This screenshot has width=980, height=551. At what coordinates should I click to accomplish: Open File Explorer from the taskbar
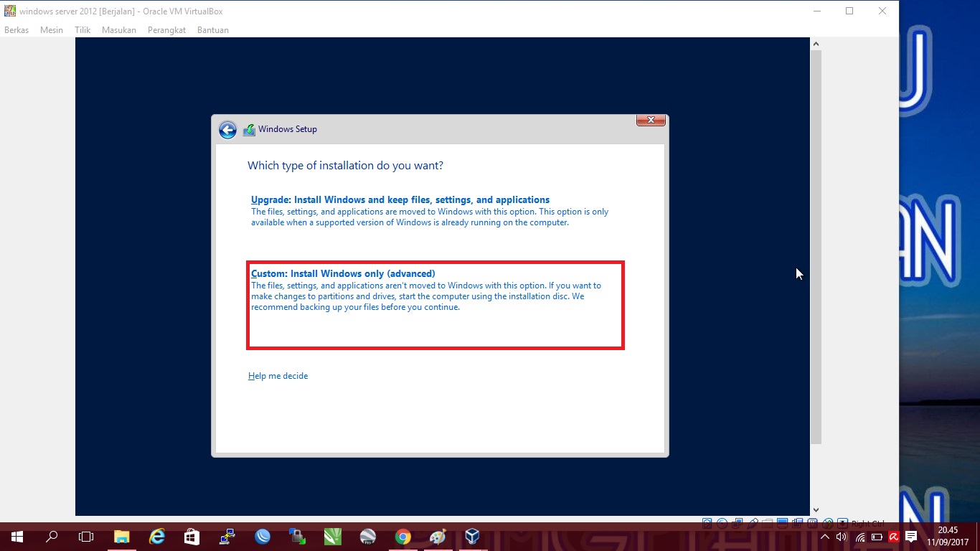coord(121,537)
